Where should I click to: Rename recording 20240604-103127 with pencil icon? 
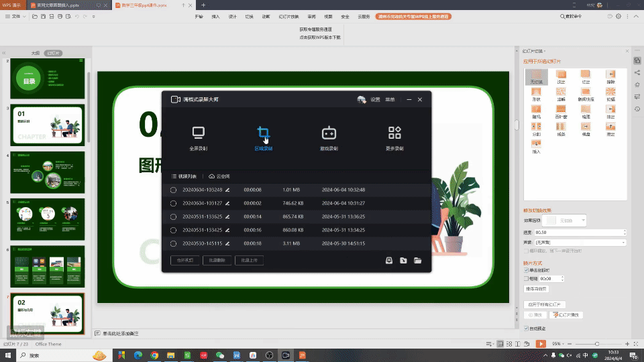coord(227,203)
